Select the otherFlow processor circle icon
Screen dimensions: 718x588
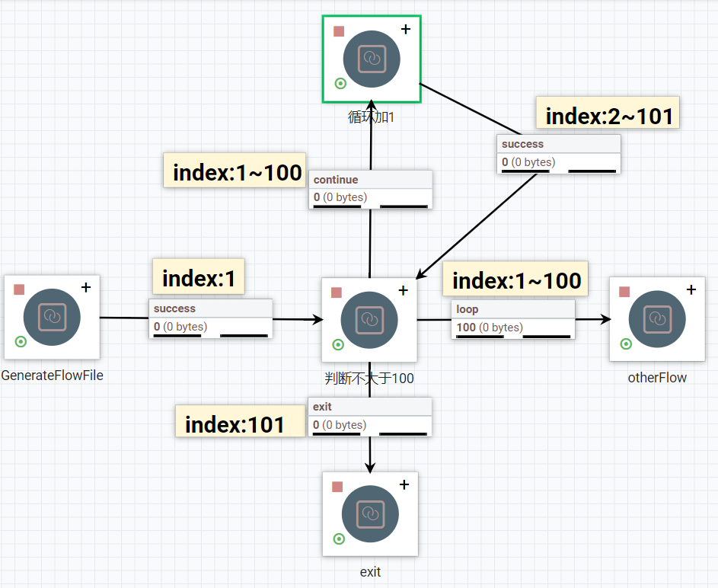tap(657, 318)
